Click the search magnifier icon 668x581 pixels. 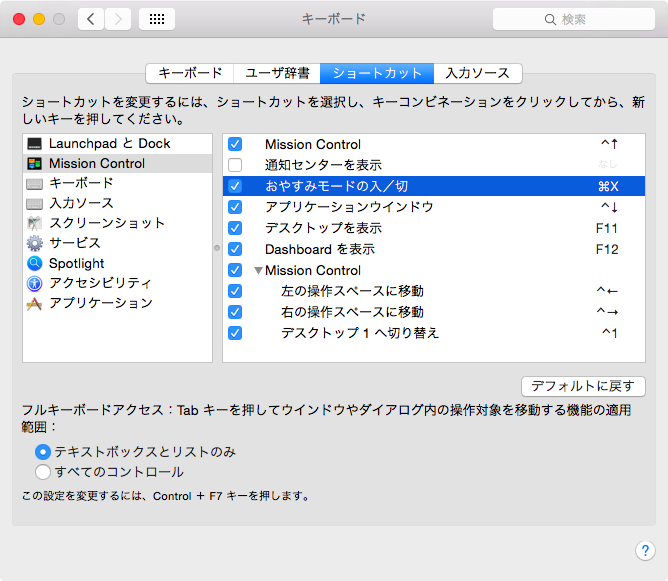550,19
